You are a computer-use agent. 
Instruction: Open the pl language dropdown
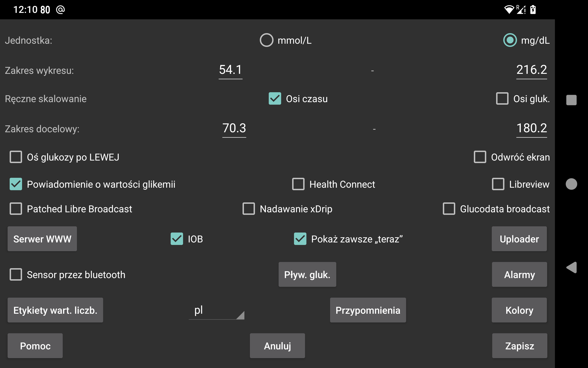(x=216, y=310)
